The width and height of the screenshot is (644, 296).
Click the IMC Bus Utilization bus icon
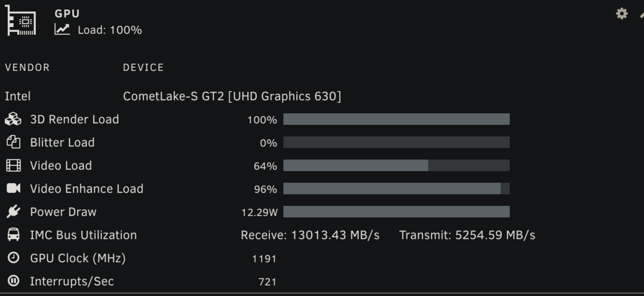[13, 235]
